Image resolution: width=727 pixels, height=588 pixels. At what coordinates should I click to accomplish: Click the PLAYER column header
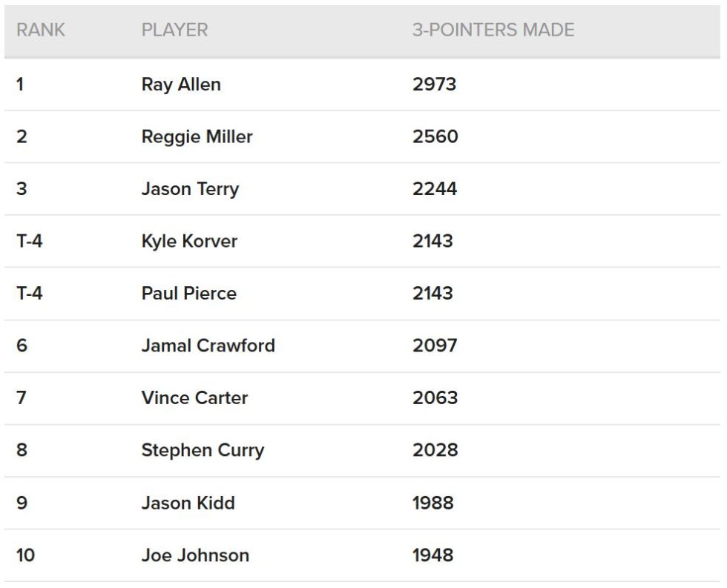[174, 30]
